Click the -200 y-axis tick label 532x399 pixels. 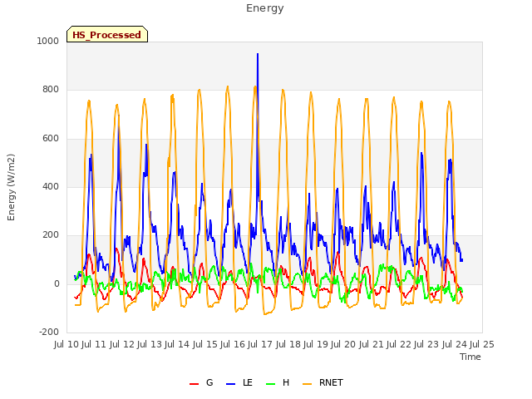(x=49, y=332)
